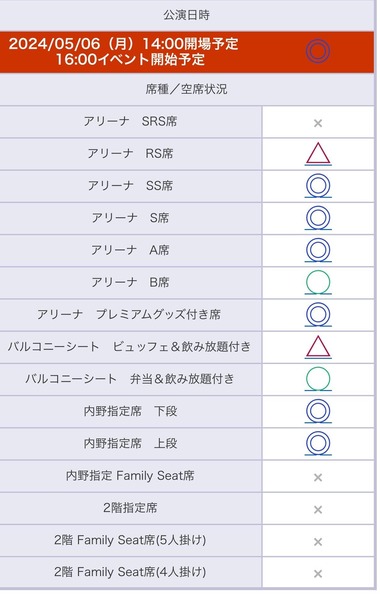Click the sold-out × for アリーナ SRS席

point(318,123)
